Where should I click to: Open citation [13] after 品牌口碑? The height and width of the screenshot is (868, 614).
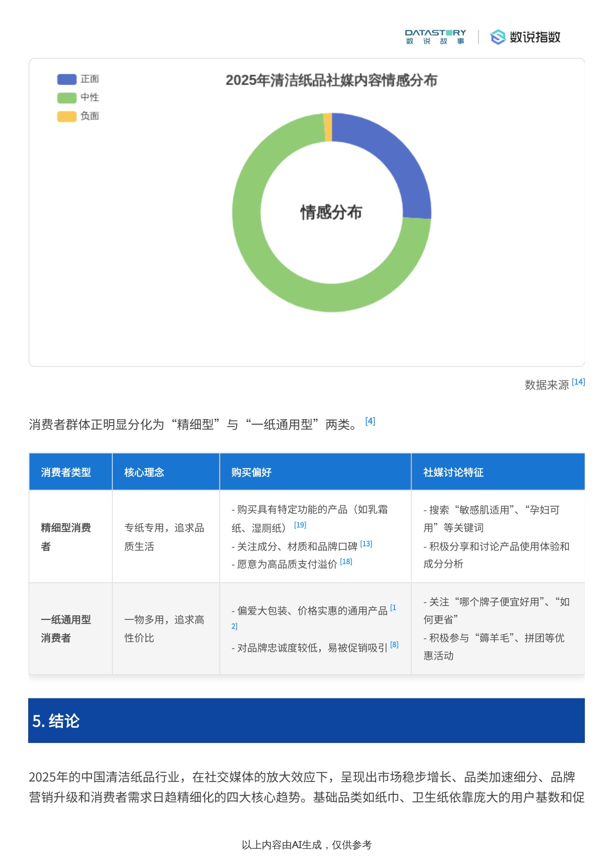366,544
